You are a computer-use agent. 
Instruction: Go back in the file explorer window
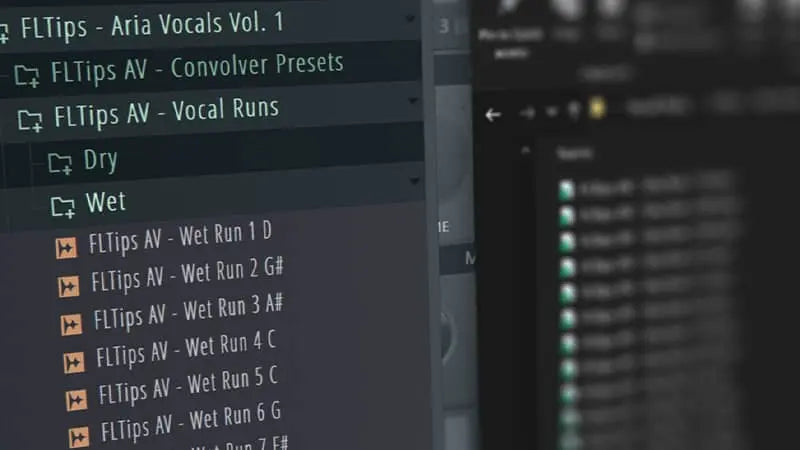click(x=493, y=115)
